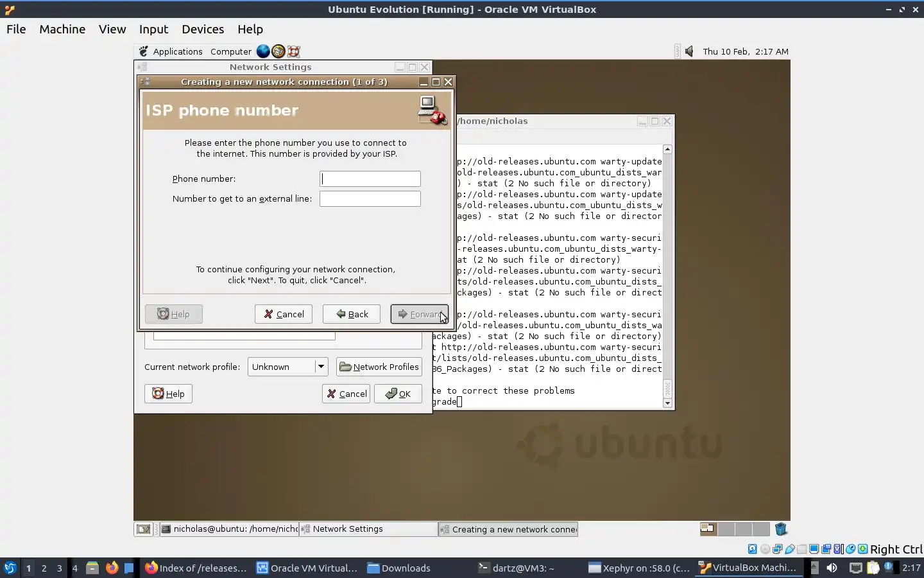Click VirtualBox hard disk activity icon
The image size is (924, 578).
tap(753, 549)
